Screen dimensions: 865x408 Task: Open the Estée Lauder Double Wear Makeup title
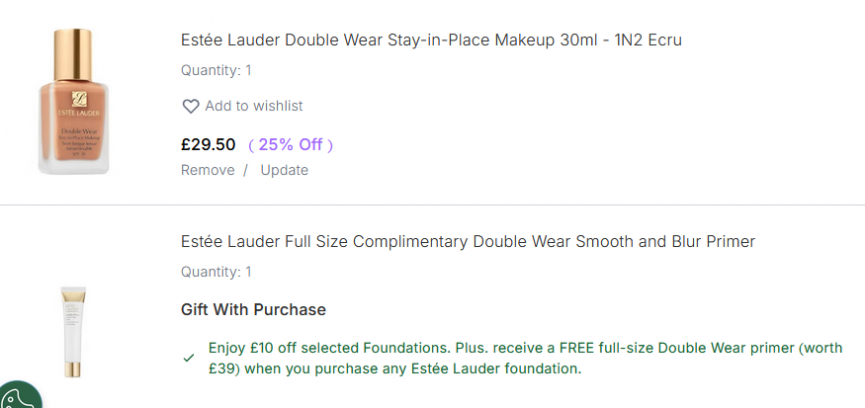tap(400, 40)
